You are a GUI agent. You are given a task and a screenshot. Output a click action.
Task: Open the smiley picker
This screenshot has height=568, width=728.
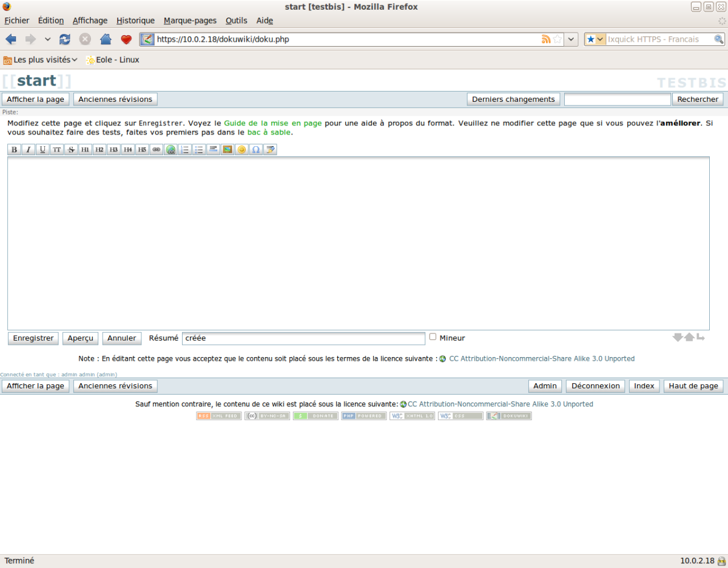coord(242,150)
